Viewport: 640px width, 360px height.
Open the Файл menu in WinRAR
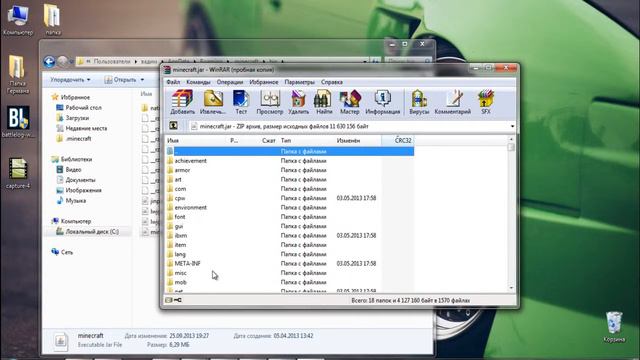173,82
